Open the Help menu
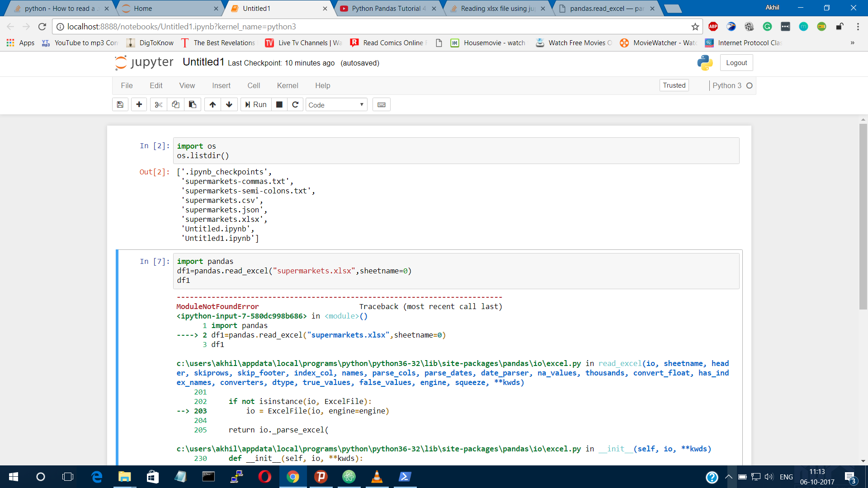 tap(322, 85)
